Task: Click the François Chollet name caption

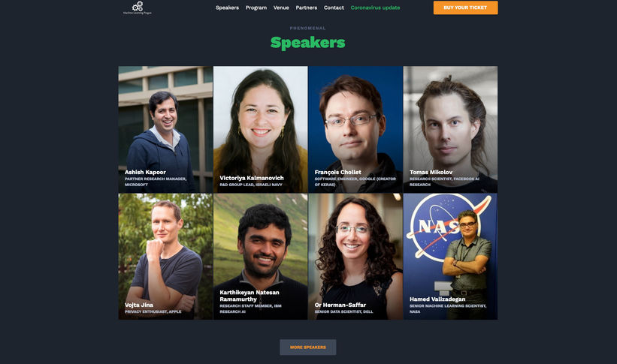Action: click(337, 172)
